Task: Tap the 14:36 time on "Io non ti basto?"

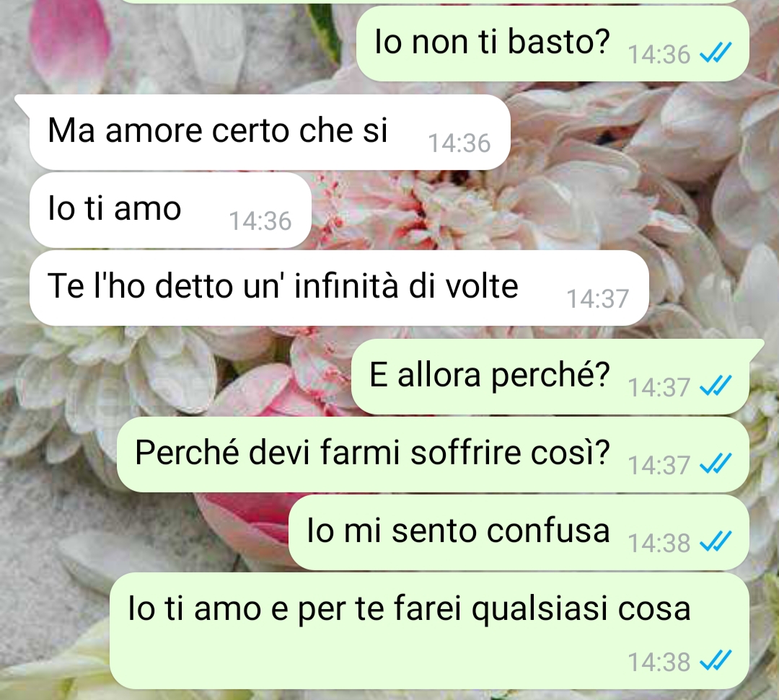Action: pos(659,55)
